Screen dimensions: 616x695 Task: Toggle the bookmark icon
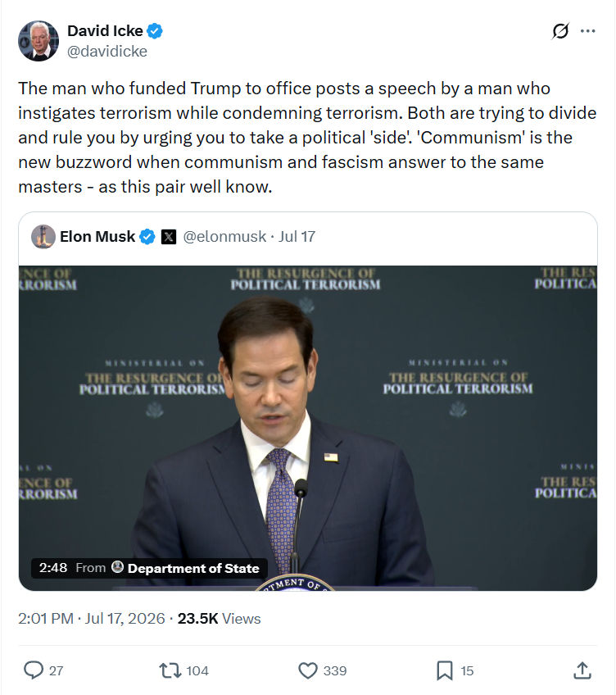click(445, 670)
